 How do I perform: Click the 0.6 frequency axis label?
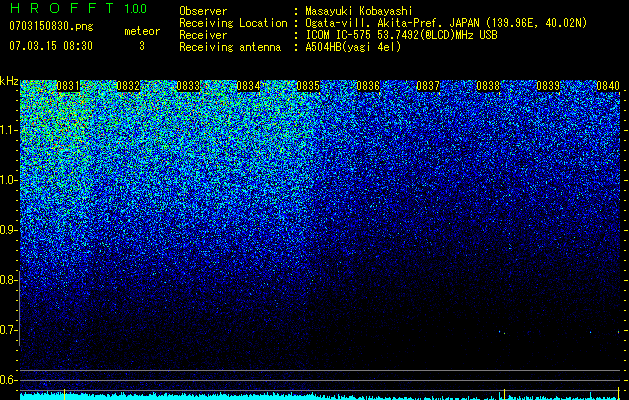[x=8, y=380]
